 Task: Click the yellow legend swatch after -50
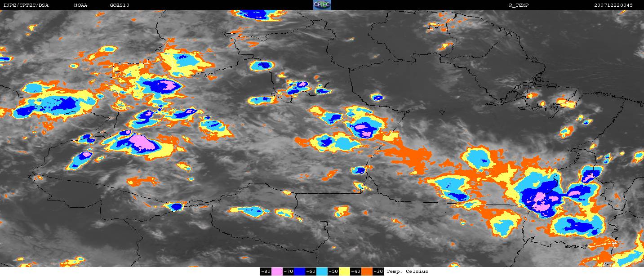click(345, 272)
